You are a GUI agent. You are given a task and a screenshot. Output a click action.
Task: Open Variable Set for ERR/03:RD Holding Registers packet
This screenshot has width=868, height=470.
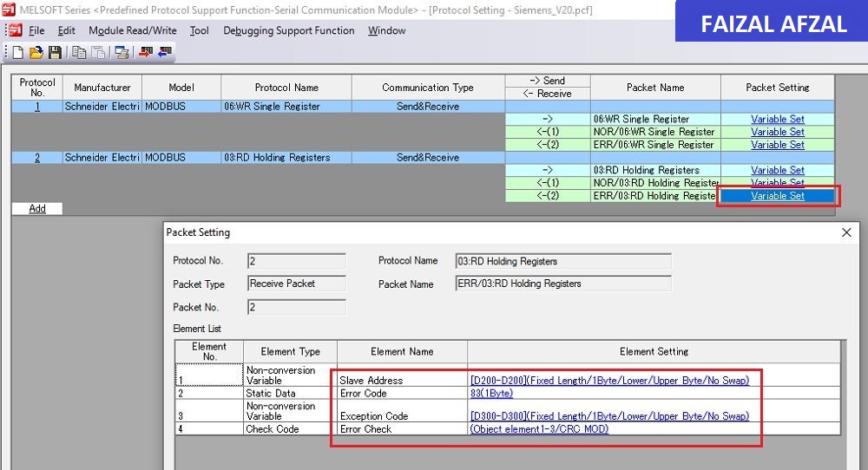777,196
